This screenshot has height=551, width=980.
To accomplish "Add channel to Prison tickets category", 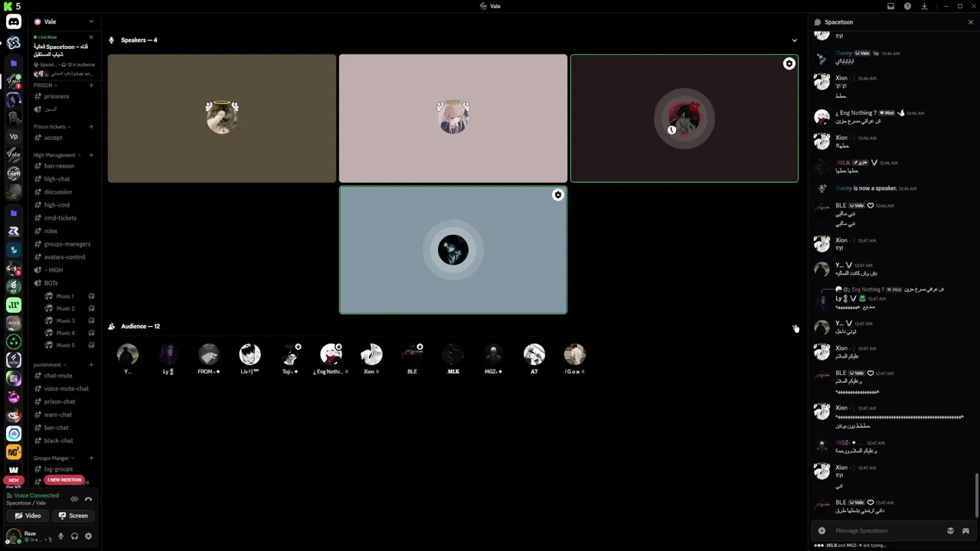I will [91, 126].
